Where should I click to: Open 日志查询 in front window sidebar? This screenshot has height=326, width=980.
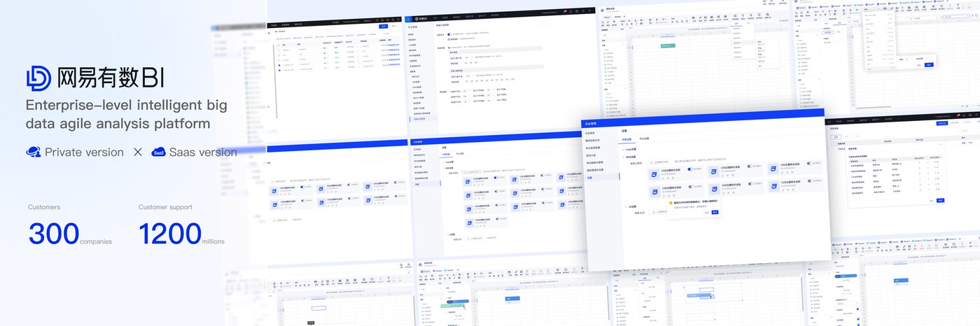coord(590,133)
